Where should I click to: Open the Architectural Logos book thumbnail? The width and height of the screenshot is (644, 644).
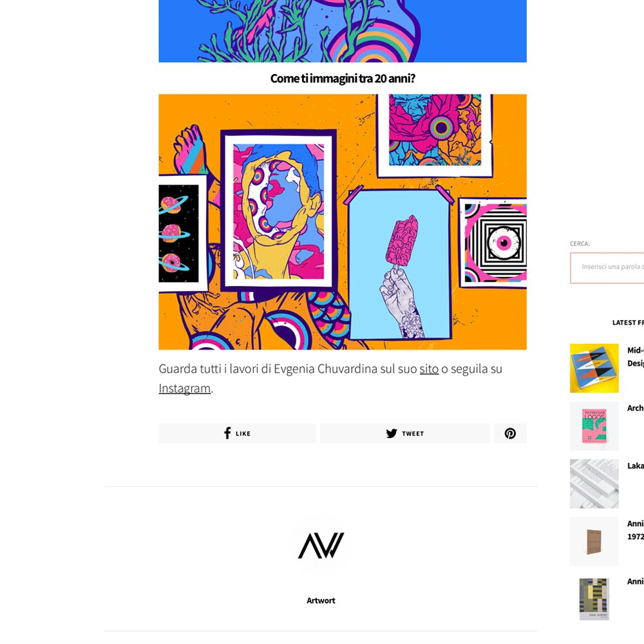click(x=594, y=426)
